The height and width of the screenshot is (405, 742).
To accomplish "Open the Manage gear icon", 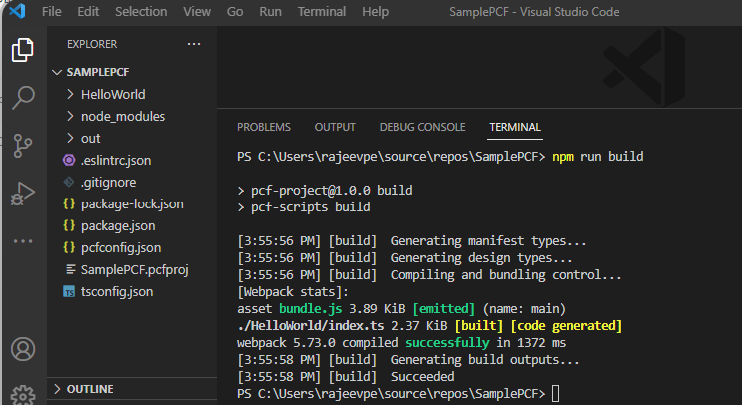I will 22,393.
